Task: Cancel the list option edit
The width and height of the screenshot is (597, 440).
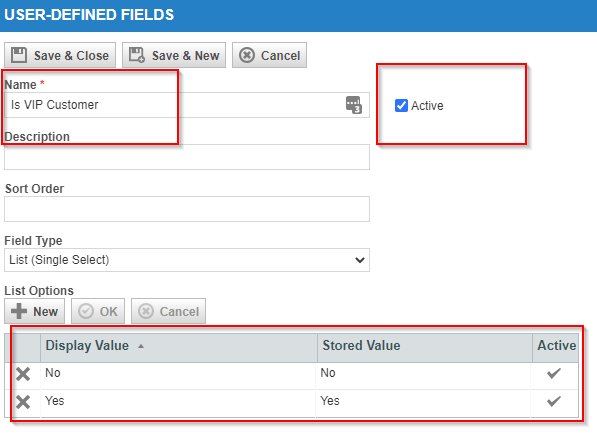Action: [x=169, y=311]
